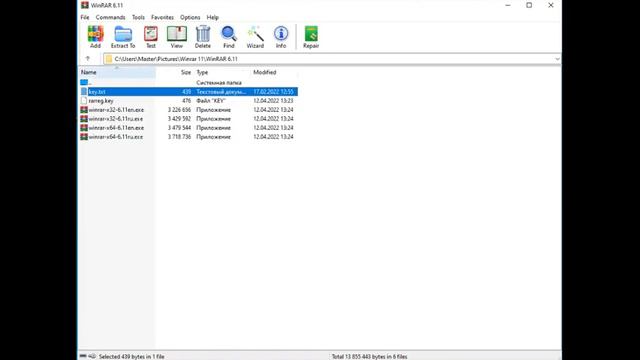The height and width of the screenshot is (360, 640).
Task: Click the size value 3 479 544
Action: 179,128
